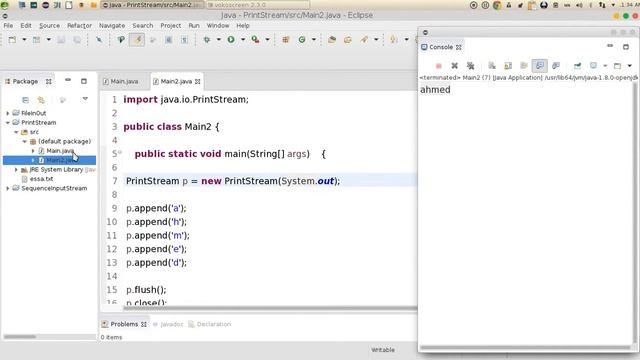The image size is (640, 360).
Task: Toggle Show Console When Standard Error Changes
Action: [556, 66]
